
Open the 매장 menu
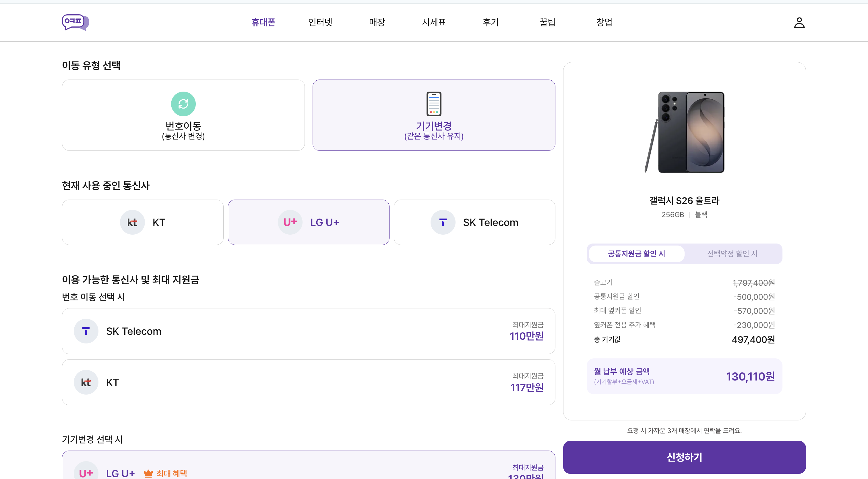tap(377, 22)
